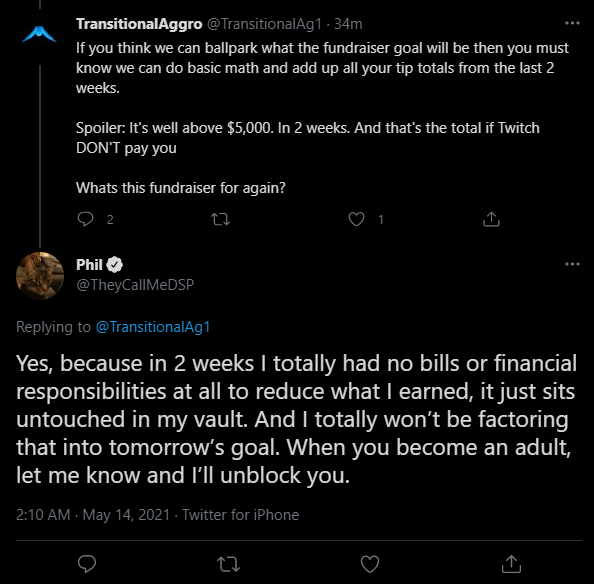Image resolution: width=594 pixels, height=584 pixels.
Task: Reply to Phil's tweet
Action: coord(87,564)
